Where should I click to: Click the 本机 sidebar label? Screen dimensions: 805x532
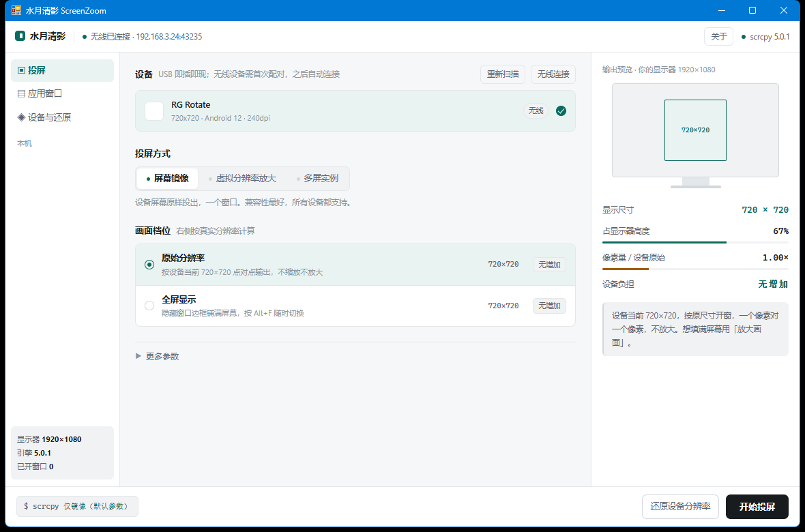pos(25,143)
